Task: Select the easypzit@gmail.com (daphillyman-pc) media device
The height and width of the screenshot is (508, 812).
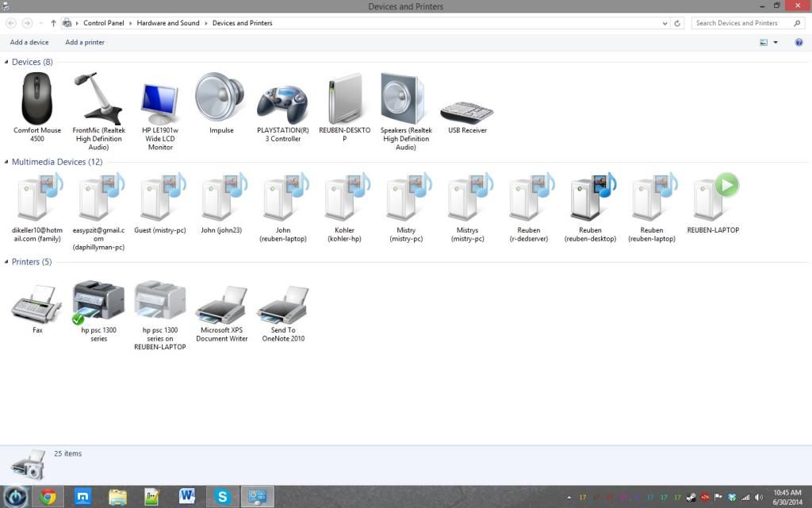Action: tap(98, 211)
